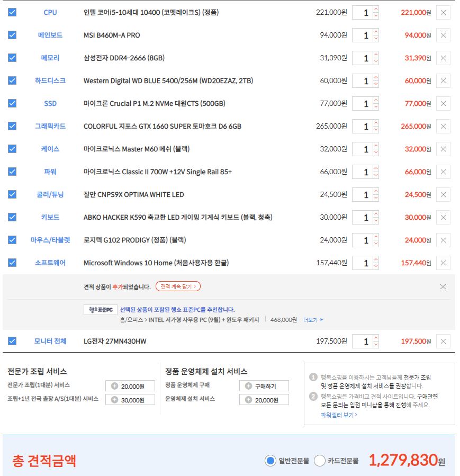Click the 1,279,830원 total estimate amount
460x476 pixels.
pos(407,460)
